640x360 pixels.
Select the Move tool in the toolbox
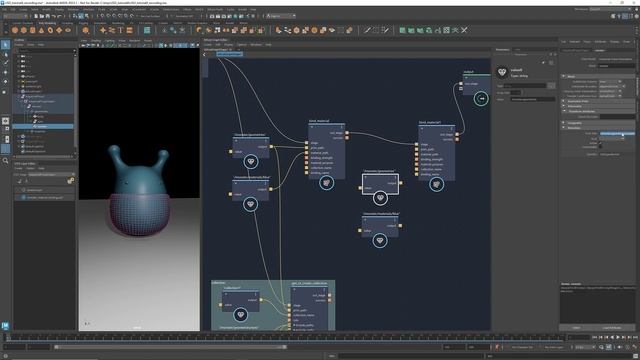(x=5, y=72)
